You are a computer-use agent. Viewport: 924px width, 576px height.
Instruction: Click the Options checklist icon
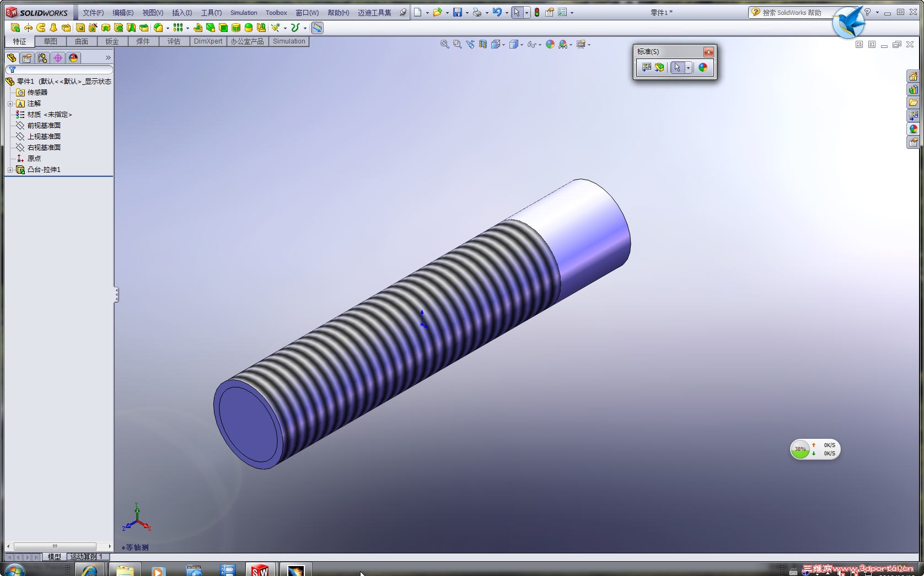(x=562, y=12)
